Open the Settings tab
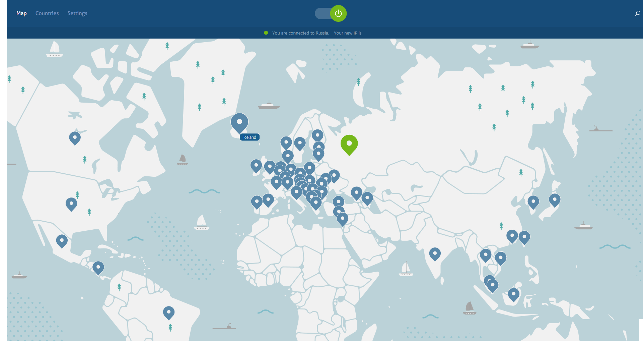The image size is (644, 341). click(77, 13)
